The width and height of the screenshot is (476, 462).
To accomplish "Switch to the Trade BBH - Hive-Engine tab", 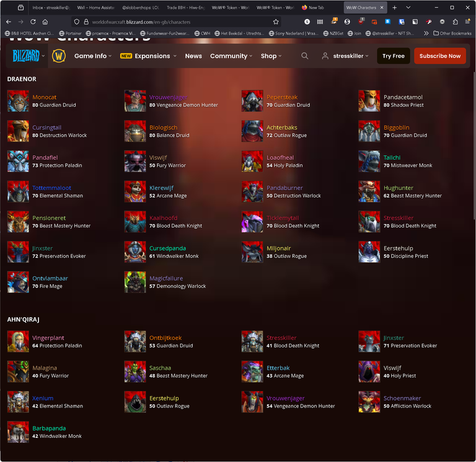I will [x=186, y=7].
